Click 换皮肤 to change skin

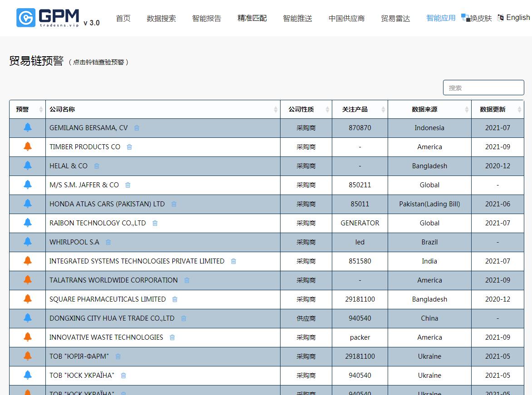[x=477, y=18]
